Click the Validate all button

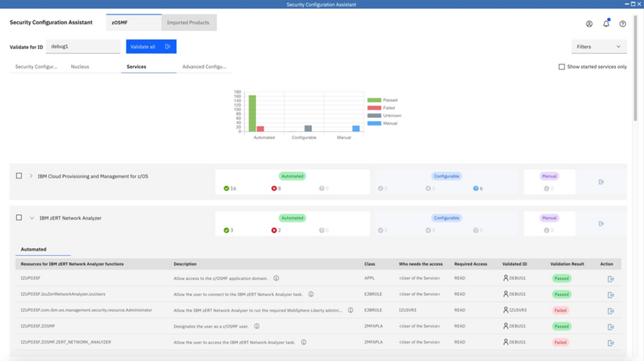pyautogui.click(x=151, y=46)
